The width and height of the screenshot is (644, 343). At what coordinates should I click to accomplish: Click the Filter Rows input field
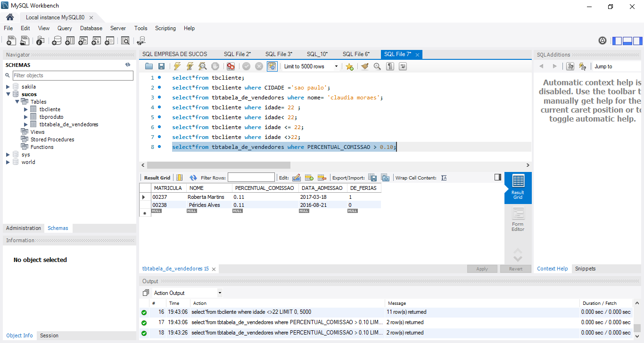[251, 178]
